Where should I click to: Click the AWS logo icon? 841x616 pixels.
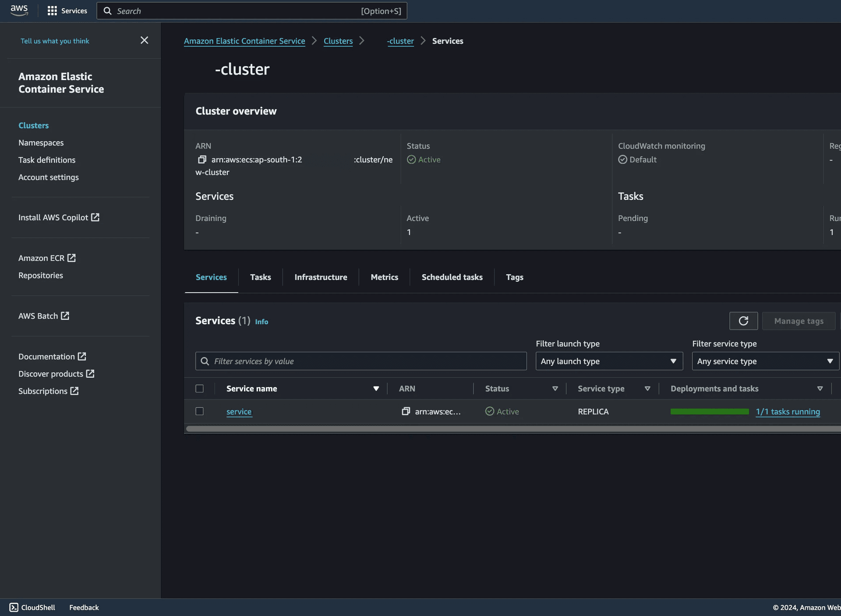19,11
